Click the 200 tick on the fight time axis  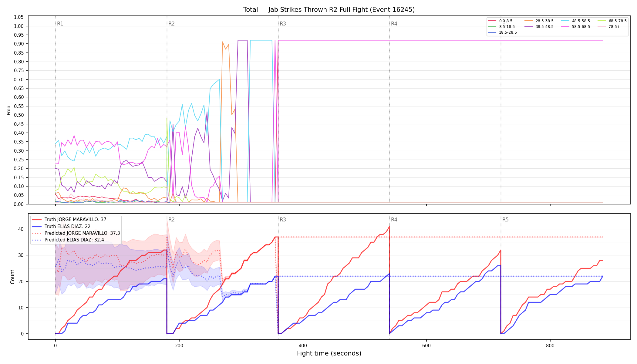click(x=179, y=345)
